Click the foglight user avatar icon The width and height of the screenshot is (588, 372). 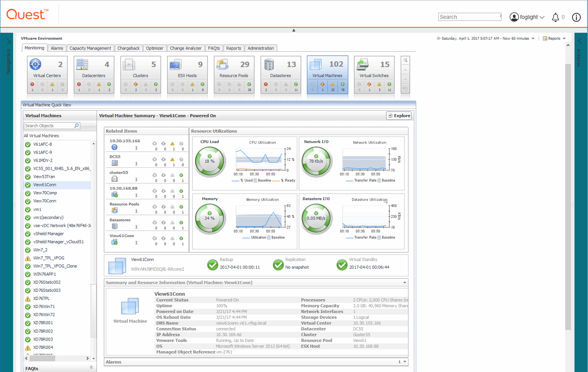pyautogui.click(x=514, y=17)
